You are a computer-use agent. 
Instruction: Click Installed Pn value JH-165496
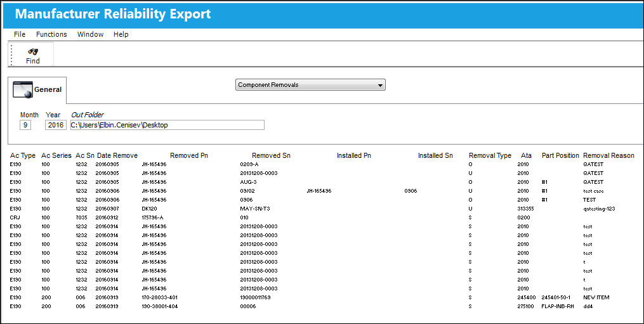click(319, 191)
